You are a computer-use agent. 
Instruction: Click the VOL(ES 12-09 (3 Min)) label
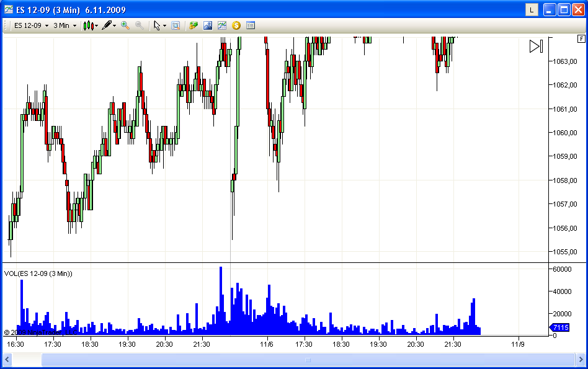38,273
